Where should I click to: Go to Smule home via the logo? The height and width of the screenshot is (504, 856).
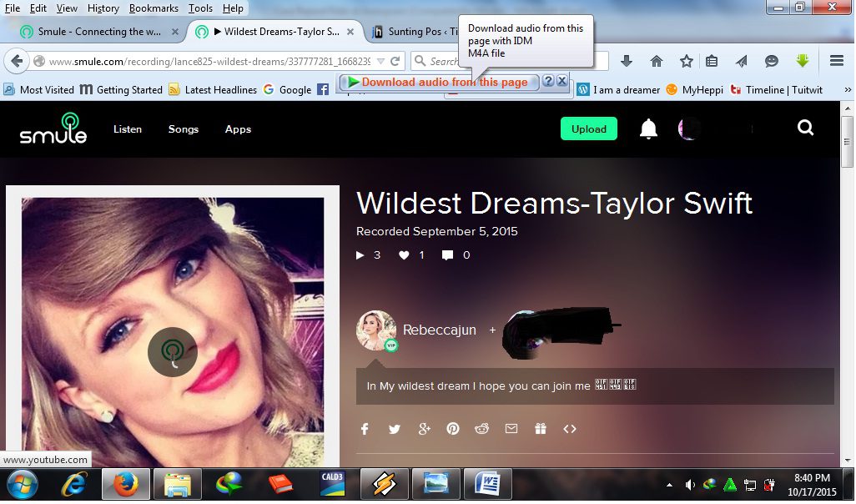[x=53, y=129]
